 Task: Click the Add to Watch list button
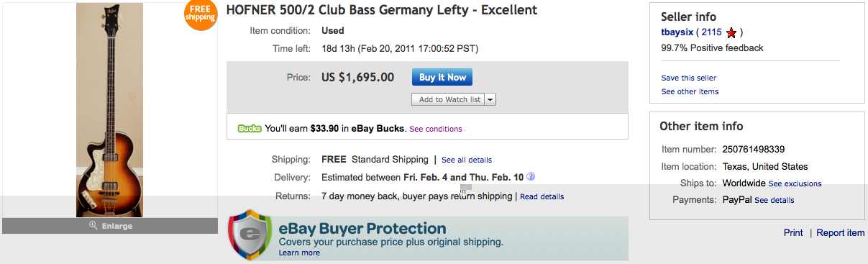(449, 99)
